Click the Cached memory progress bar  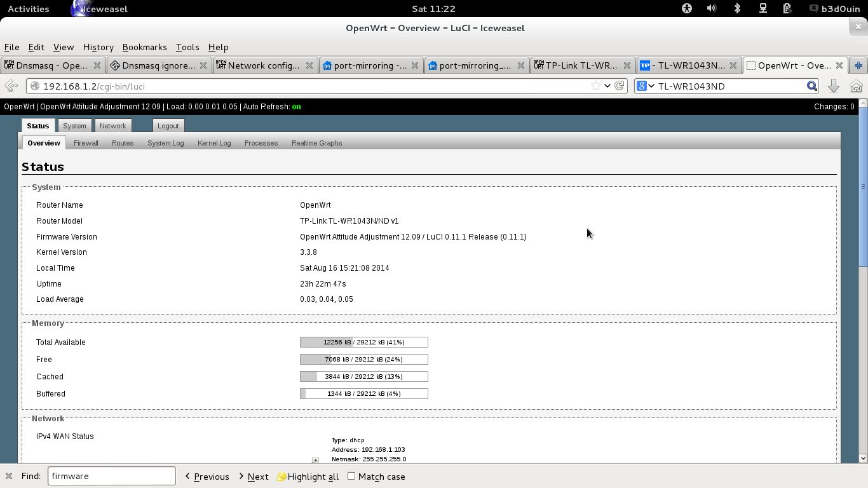click(x=364, y=376)
